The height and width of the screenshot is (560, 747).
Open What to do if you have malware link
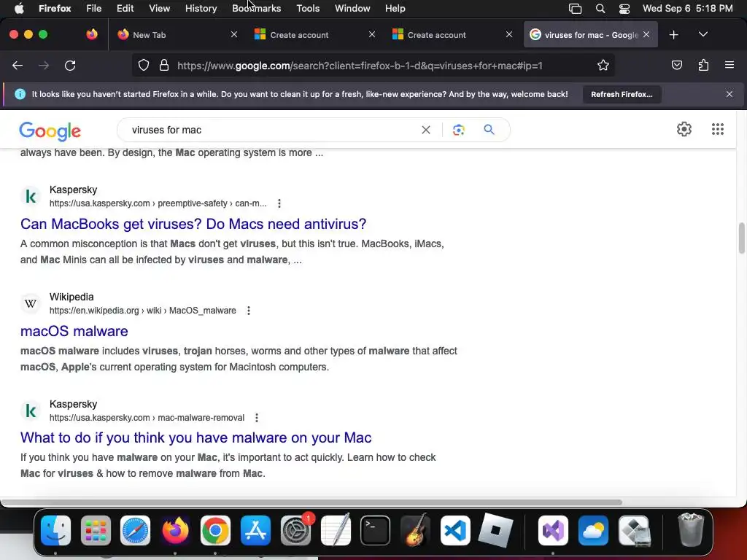[x=196, y=437]
